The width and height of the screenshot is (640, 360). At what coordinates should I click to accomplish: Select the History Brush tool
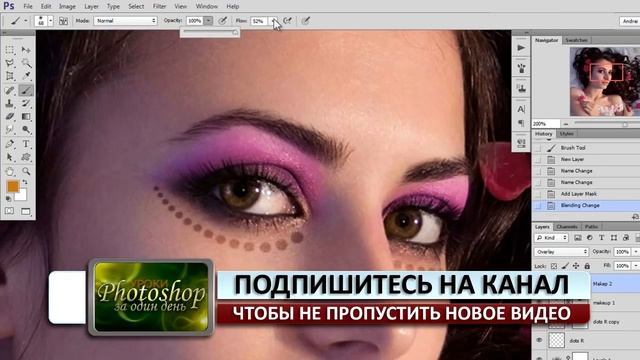[x=26, y=103]
